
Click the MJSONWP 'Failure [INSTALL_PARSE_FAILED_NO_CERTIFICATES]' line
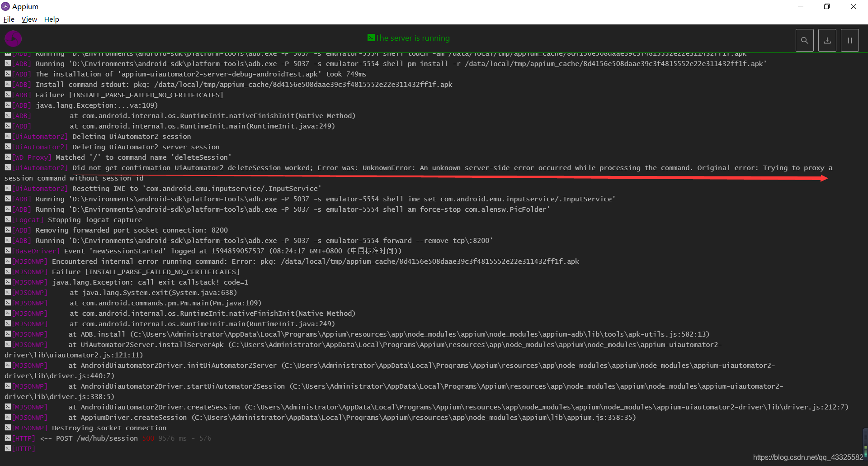click(x=146, y=272)
